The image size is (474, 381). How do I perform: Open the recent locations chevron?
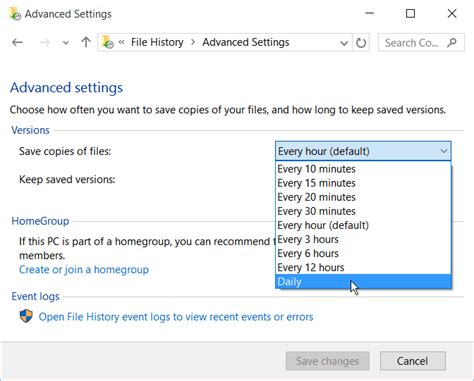pos(66,43)
